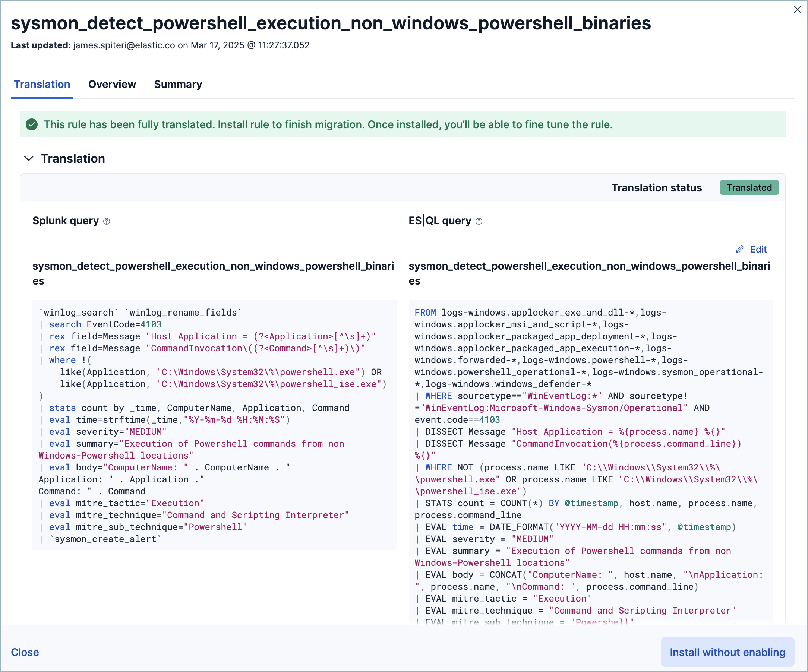The image size is (808, 672).
Task: Click the disclosure arrow above Translation status
Action: pos(28,158)
